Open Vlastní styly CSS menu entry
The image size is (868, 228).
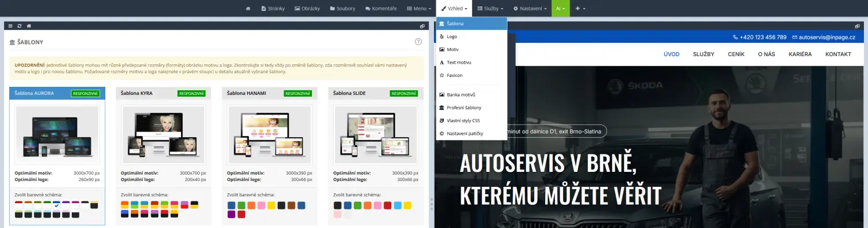(x=471, y=120)
